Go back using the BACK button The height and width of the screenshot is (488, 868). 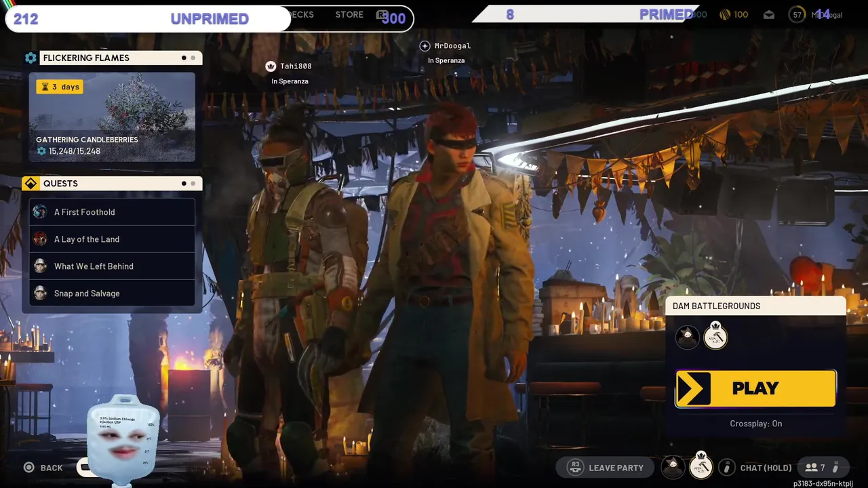point(43,468)
